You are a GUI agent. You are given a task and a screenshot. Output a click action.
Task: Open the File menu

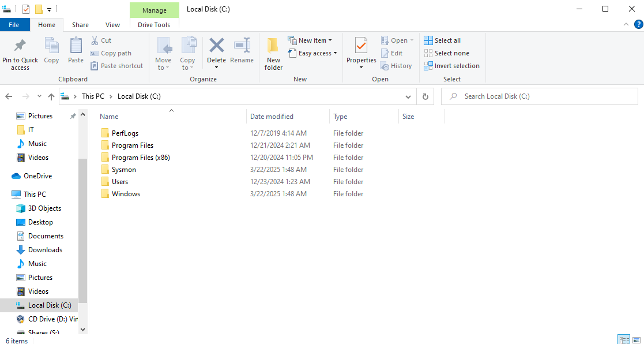pos(14,25)
